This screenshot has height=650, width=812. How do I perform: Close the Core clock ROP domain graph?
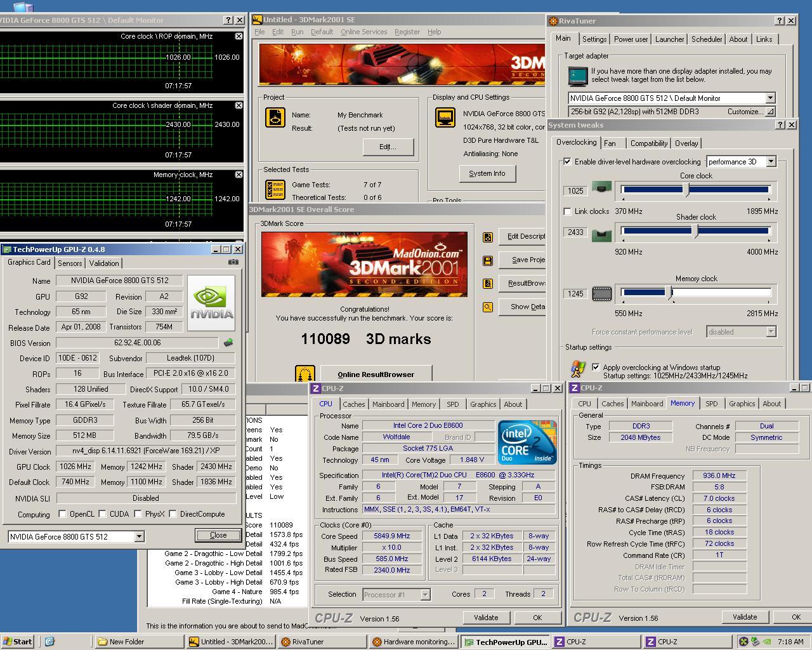239,36
